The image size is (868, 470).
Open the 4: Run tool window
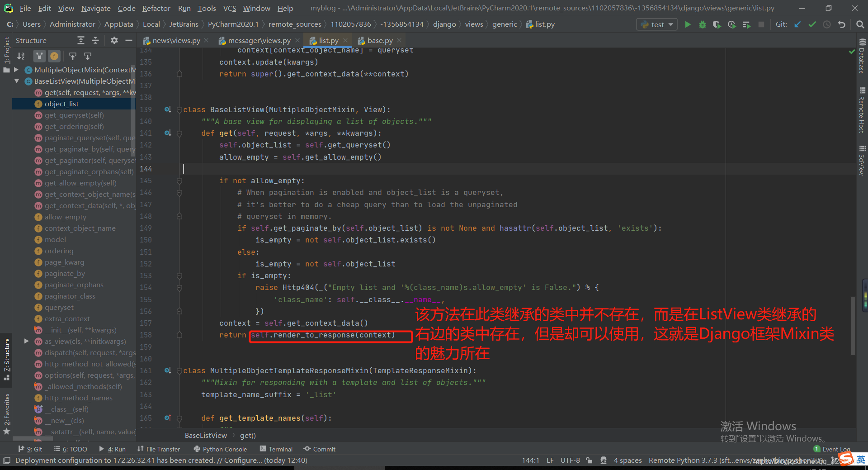tap(112, 449)
